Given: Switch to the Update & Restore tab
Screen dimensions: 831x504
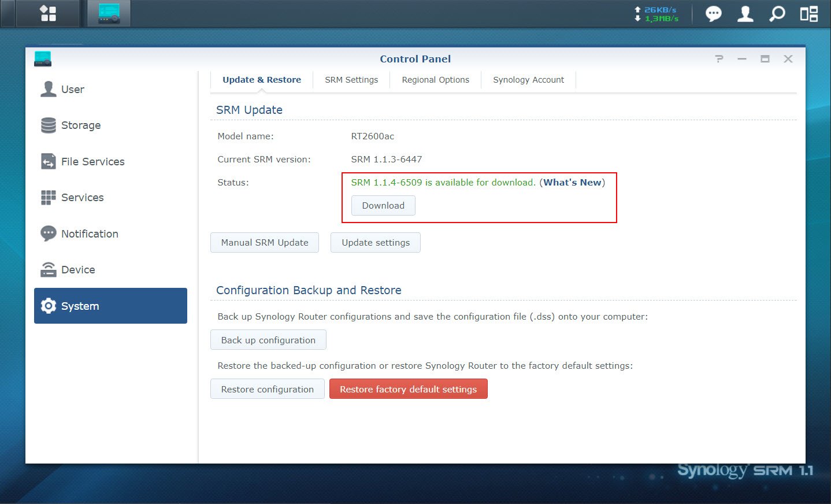Looking at the screenshot, I should pos(262,80).
